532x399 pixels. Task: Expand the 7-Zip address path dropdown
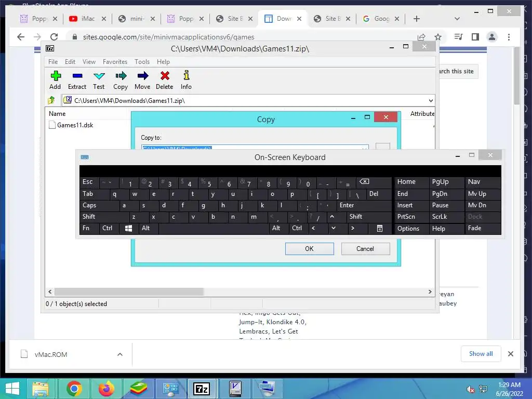pyautogui.click(x=431, y=100)
